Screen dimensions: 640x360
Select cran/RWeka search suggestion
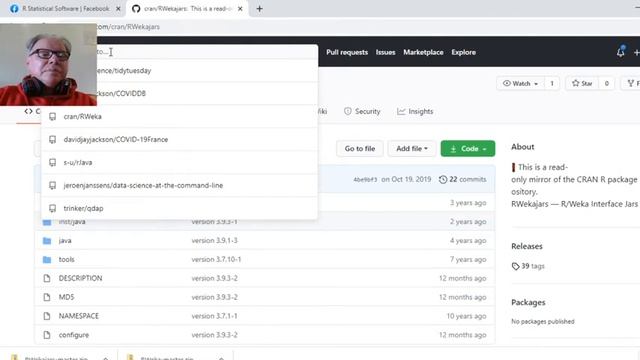tap(180, 117)
